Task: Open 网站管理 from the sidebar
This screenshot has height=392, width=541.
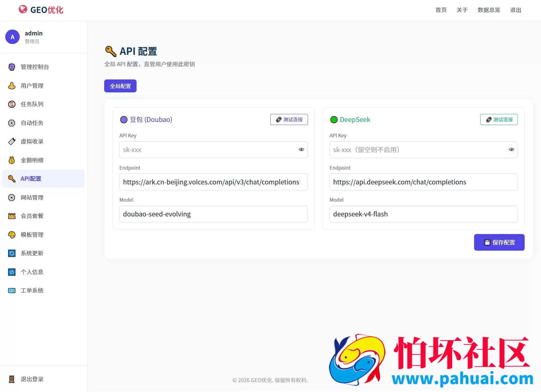Action: click(x=43, y=197)
